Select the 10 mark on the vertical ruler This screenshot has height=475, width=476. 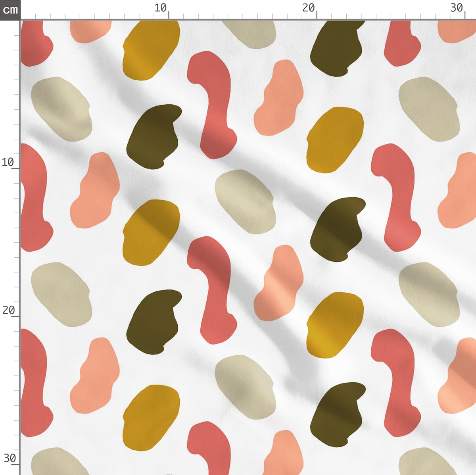8,162
